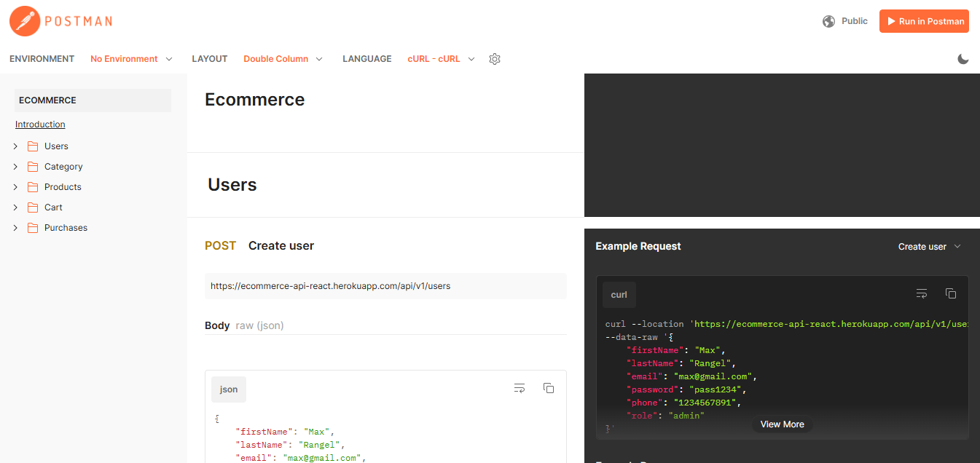The height and width of the screenshot is (463, 980).
Task: Copy the json body block
Action: tap(549, 389)
